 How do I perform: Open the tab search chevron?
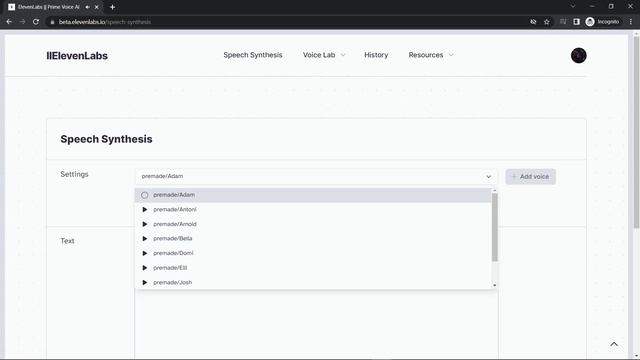pos(573,7)
